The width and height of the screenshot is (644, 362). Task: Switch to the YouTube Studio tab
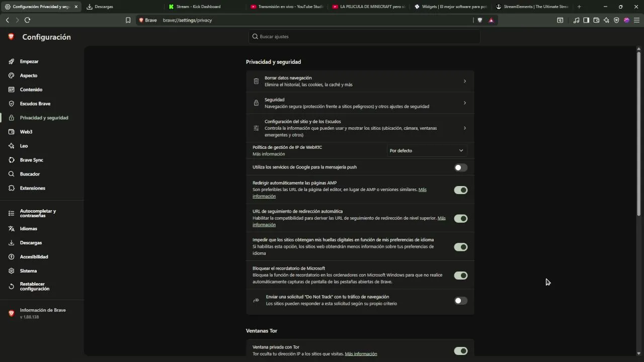287,7
